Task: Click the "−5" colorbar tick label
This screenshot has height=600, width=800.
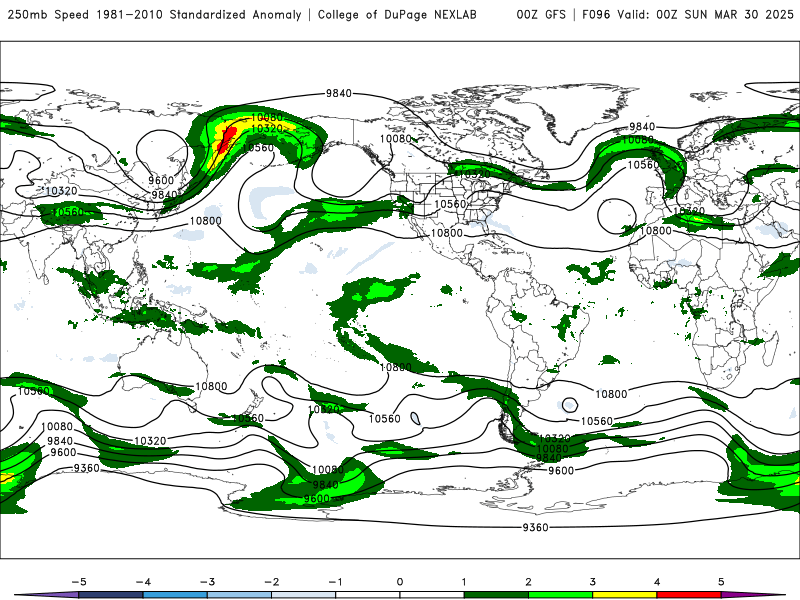Action: 79,582
